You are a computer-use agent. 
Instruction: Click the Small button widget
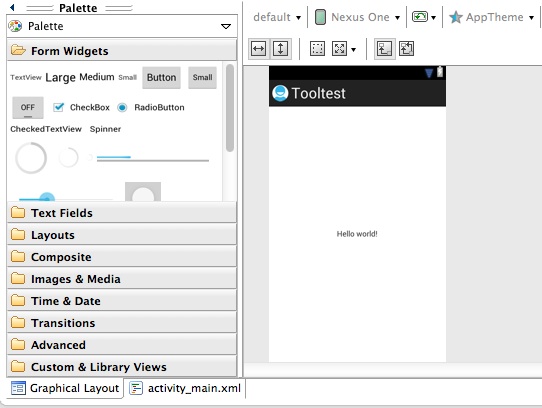(202, 77)
